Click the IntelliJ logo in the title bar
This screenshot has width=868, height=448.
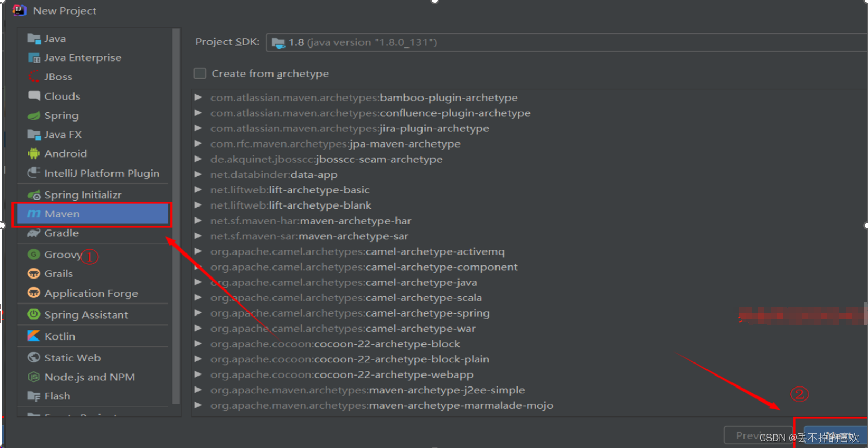(19, 10)
